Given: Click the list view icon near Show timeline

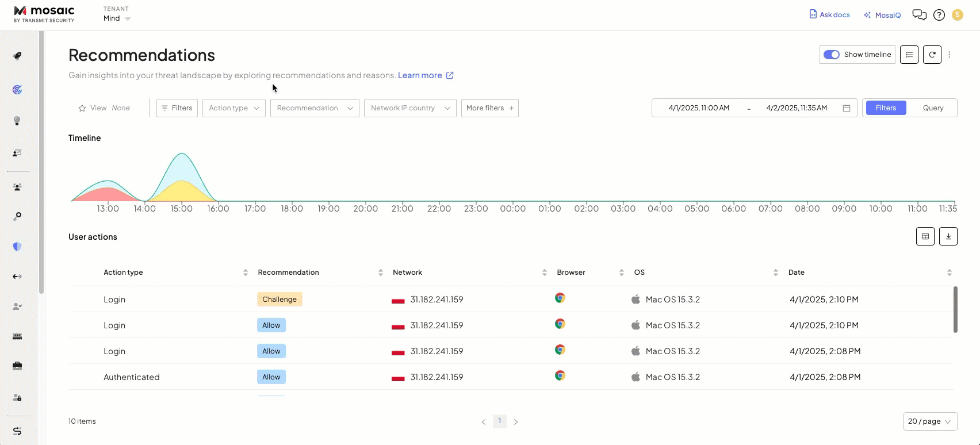Looking at the screenshot, I should click(909, 55).
